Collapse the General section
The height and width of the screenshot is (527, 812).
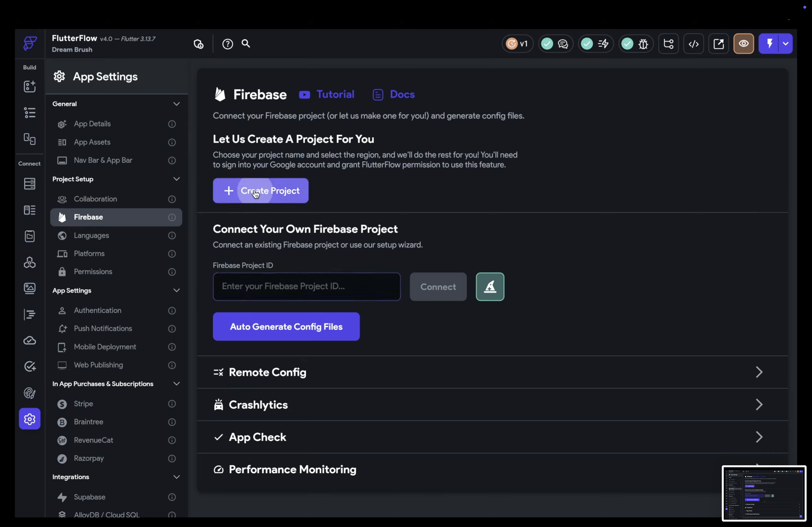[x=176, y=104]
